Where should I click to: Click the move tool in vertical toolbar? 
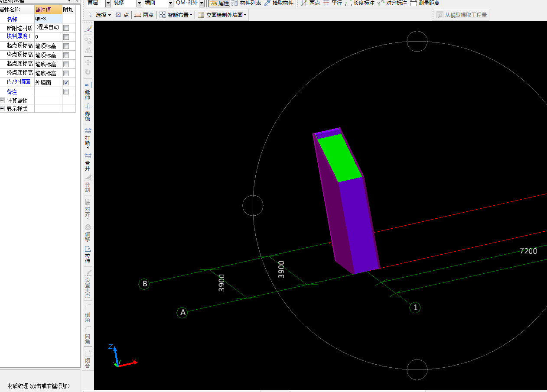coord(88,62)
